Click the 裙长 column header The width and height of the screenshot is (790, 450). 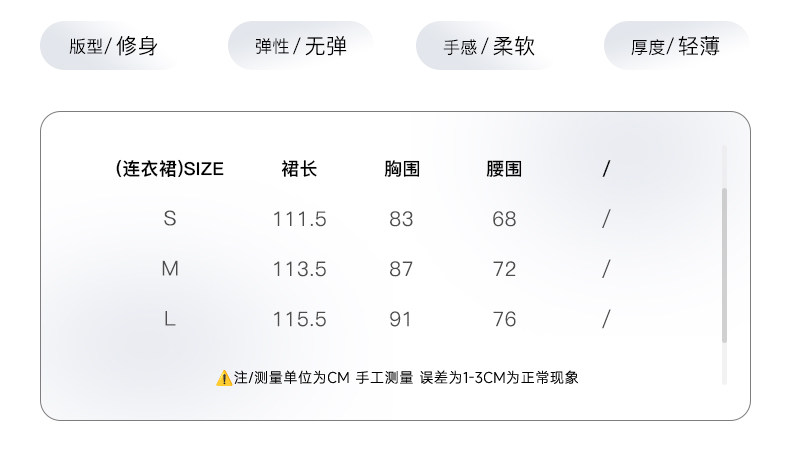(x=299, y=169)
